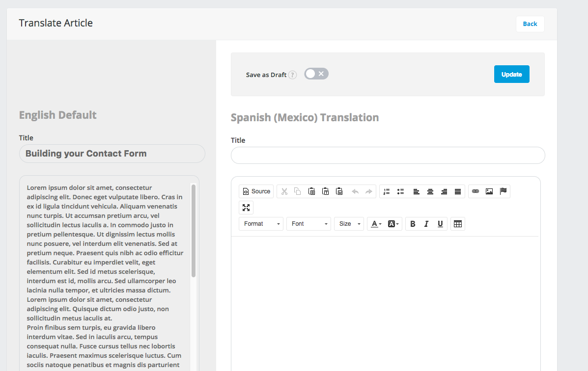The height and width of the screenshot is (371, 588).
Task: Insert an image via image icon
Action: point(489,191)
